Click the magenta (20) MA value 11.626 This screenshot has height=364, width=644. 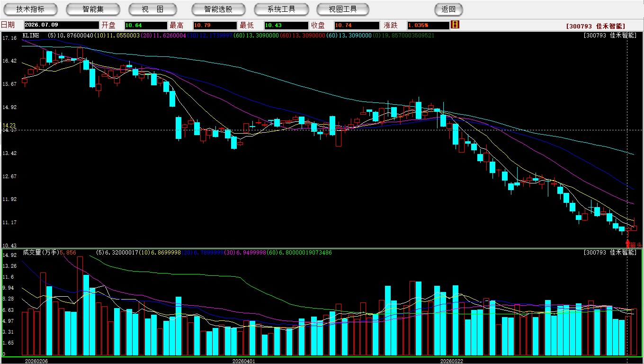pos(163,36)
